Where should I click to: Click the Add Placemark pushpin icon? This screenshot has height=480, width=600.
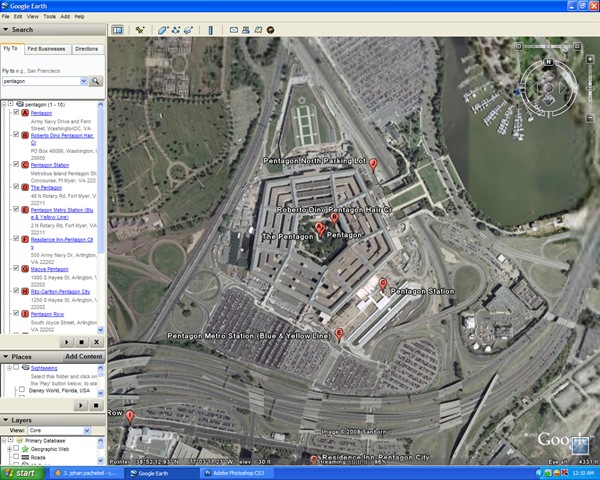pyautogui.click(x=140, y=30)
